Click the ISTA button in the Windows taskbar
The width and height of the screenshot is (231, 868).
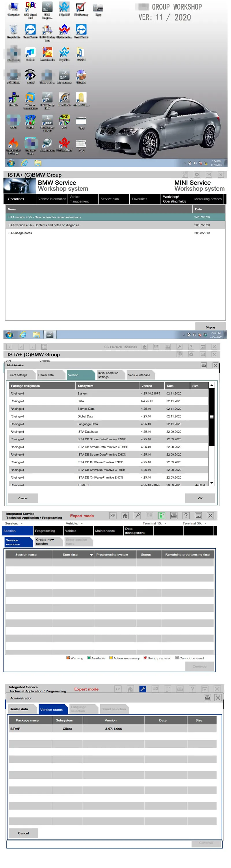49,334
